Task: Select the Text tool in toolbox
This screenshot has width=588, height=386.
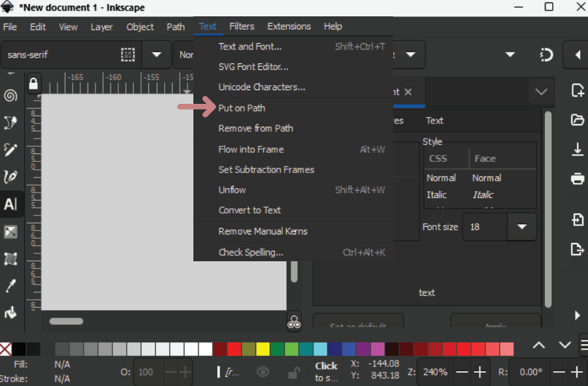Action: [10, 204]
